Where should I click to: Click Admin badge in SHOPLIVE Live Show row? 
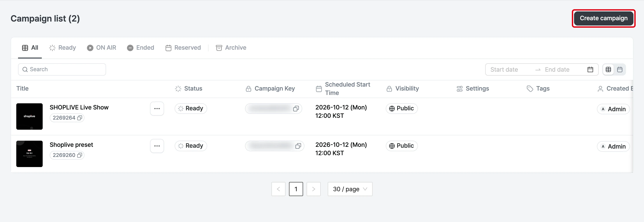[x=613, y=109]
